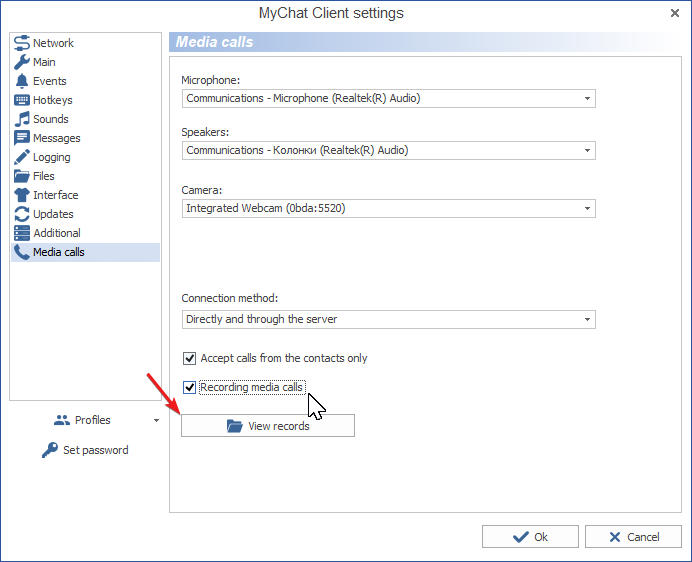This screenshot has height=562, width=692.
Task: Click the Updates refresh arrows icon
Action: coord(22,214)
